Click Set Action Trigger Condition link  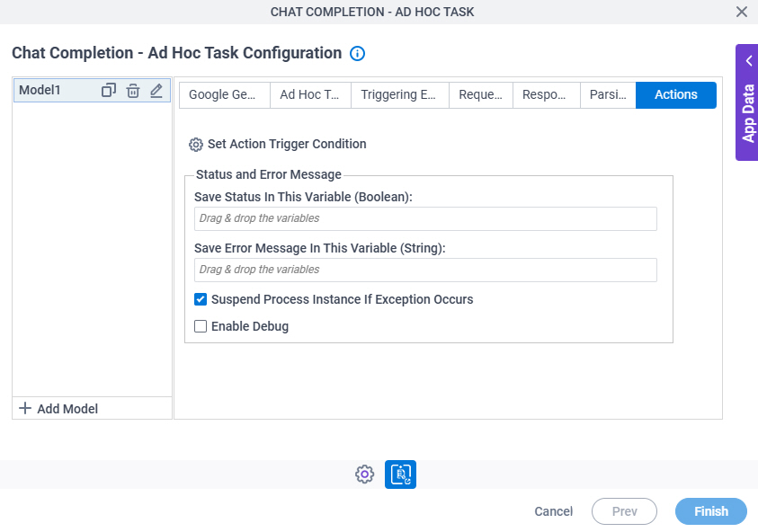[287, 144]
